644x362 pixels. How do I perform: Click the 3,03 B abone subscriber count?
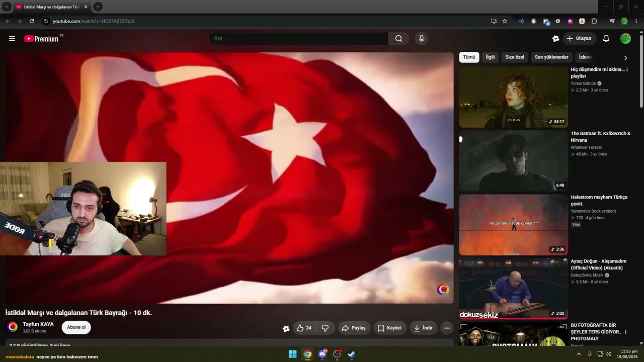(34, 331)
